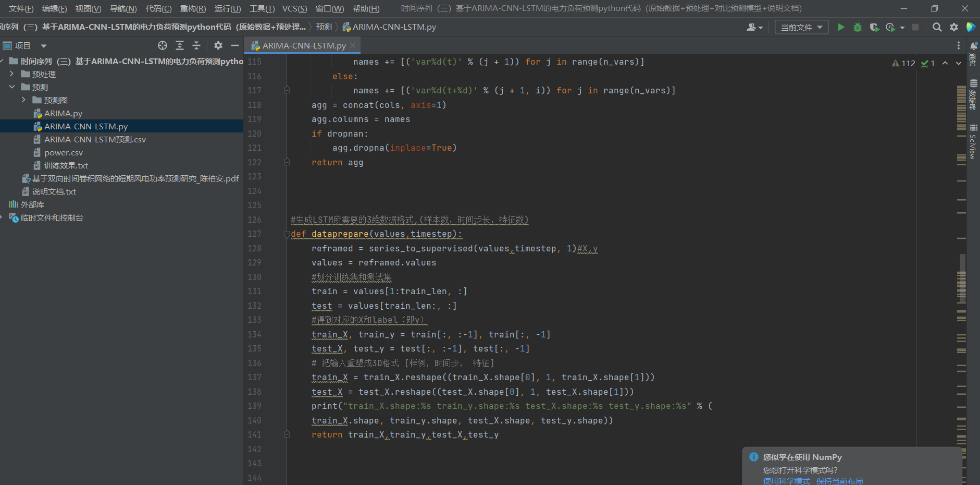The height and width of the screenshot is (485, 980).
Task: Close the ARIMA-CNN-LSTM.py editor tab
Action: pyautogui.click(x=353, y=45)
